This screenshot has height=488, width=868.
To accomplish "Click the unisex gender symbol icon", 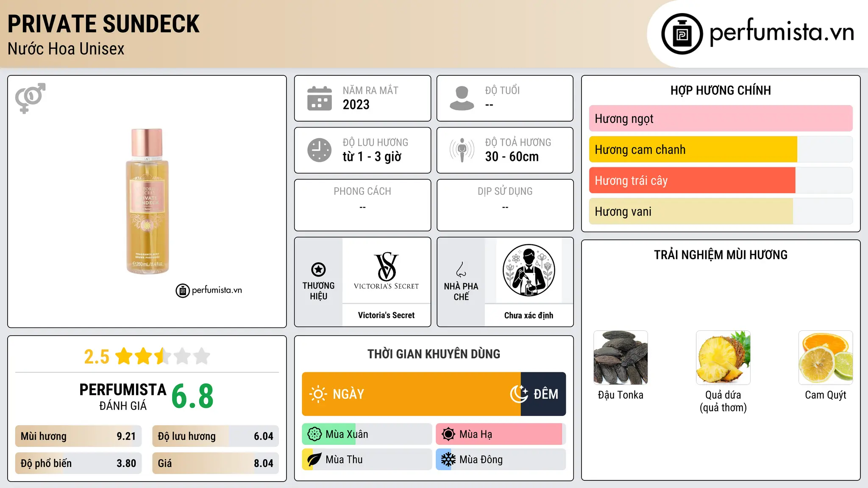I will tap(30, 98).
